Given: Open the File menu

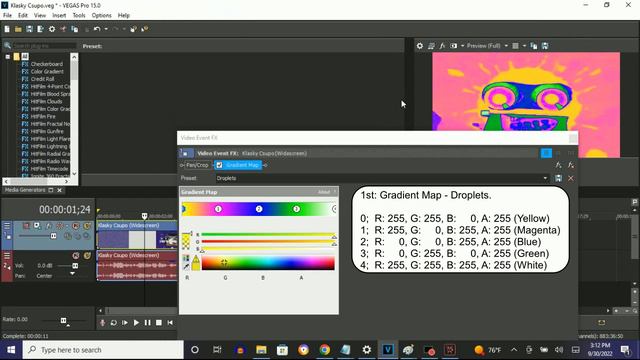Looking at the screenshot, I should 7,16.
